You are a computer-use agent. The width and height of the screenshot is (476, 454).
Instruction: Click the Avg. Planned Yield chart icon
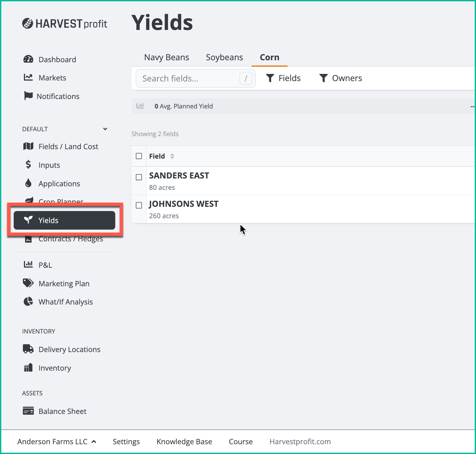pos(140,106)
